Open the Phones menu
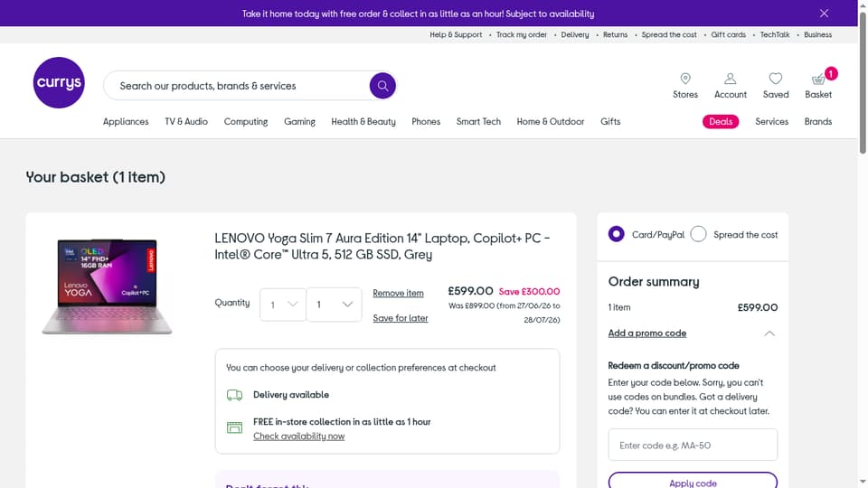Image resolution: width=868 pixels, height=488 pixels. [426, 122]
